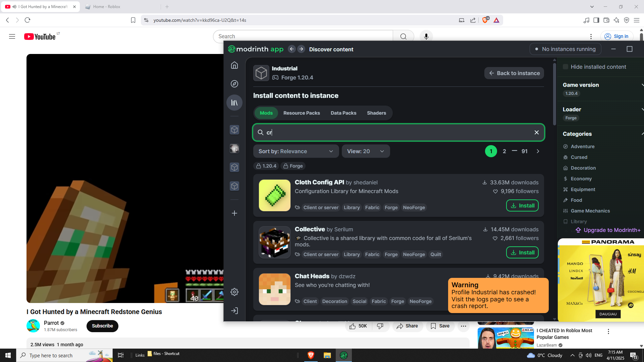Click the sign-in arrow icon in sidebar
644x362 pixels.
pos(234,311)
